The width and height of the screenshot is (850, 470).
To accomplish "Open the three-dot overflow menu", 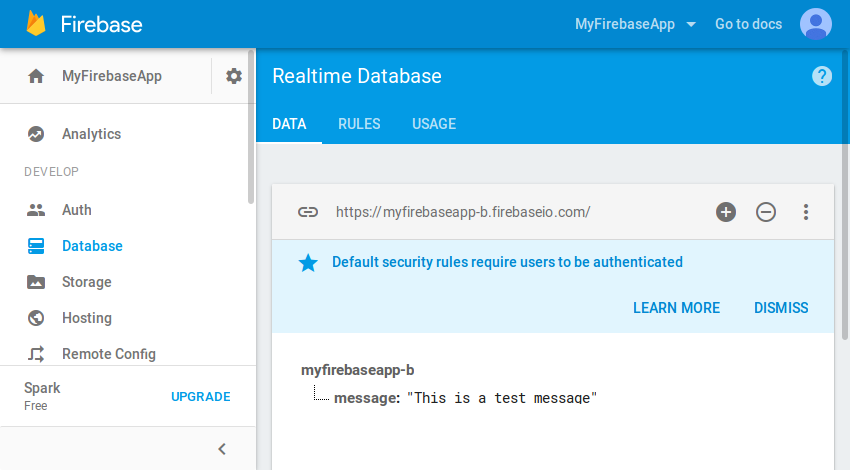I will [806, 212].
